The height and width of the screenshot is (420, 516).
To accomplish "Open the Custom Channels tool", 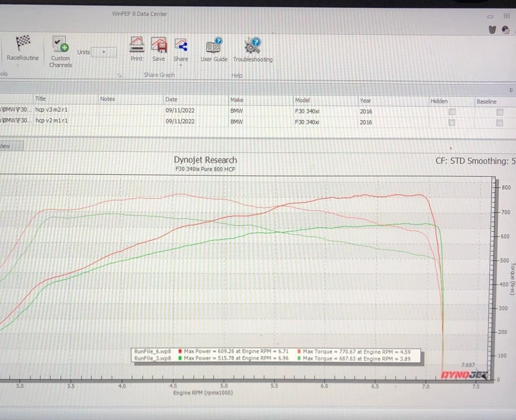I will pyautogui.click(x=60, y=52).
